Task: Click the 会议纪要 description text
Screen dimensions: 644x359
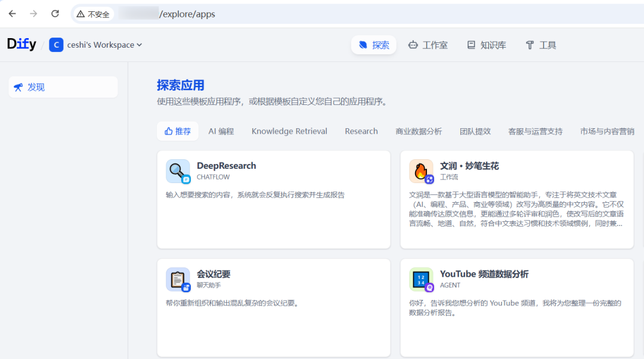Action: (232, 303)
